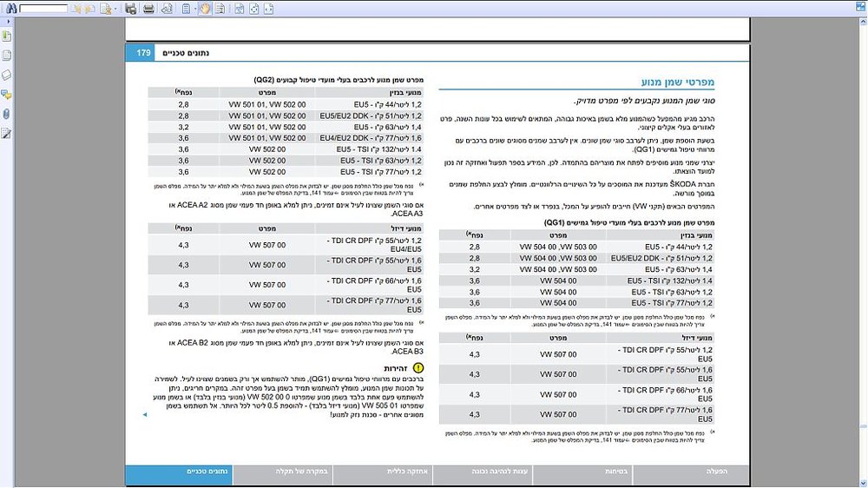This screenshot has width=868, height=488.
Task: Click the fit page icon
Action: [254, 9]
